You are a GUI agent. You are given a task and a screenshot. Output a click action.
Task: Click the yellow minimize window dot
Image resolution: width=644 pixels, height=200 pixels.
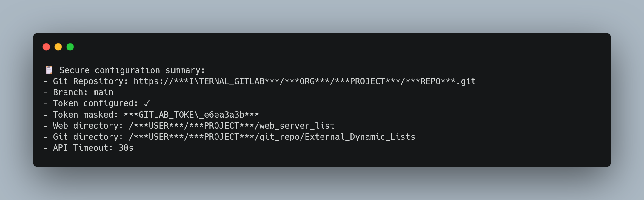coord(58,47)
